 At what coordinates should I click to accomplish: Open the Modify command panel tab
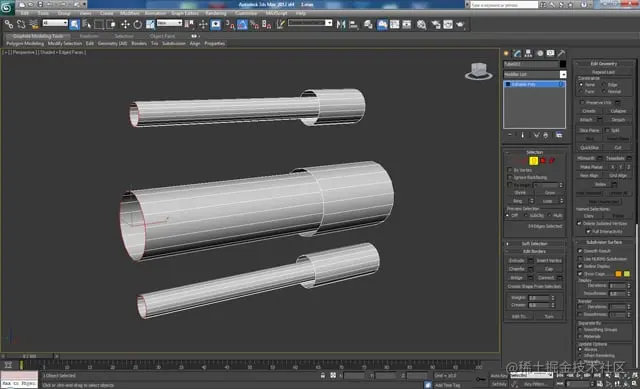click(x=517, y=53)
